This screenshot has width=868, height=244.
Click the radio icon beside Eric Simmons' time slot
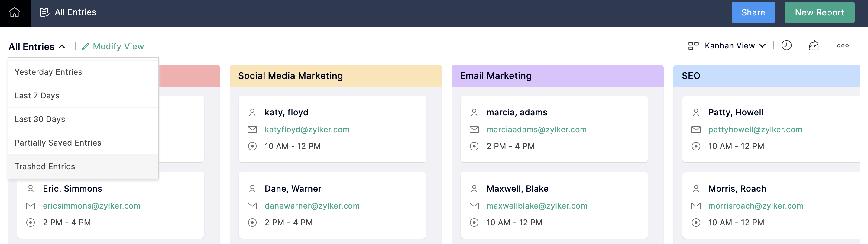(x=30, y=223)
